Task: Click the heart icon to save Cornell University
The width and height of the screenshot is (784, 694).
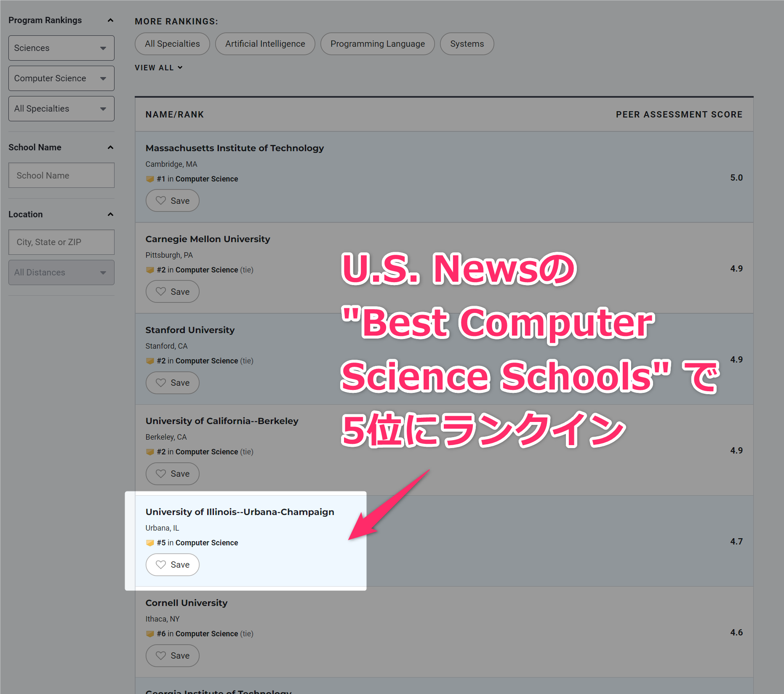Action: (161, 656)
